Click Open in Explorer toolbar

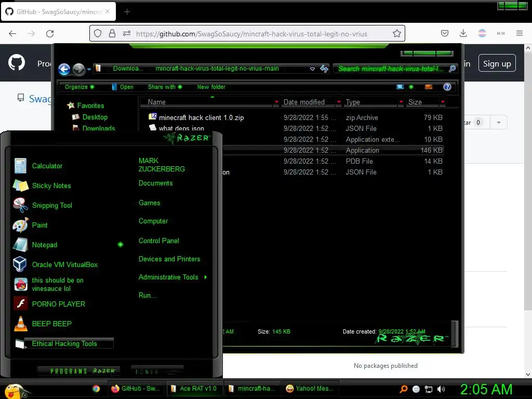[x=123, y=87]
